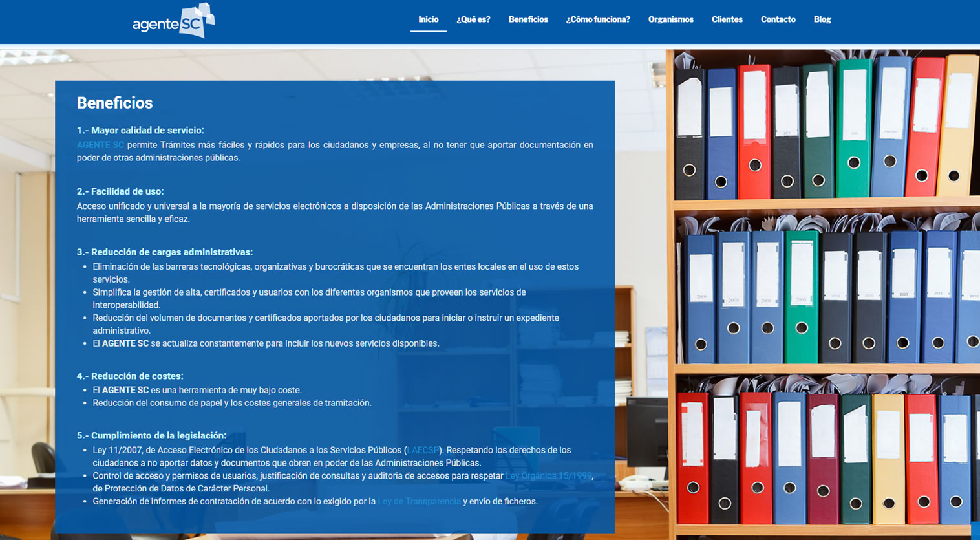Click the '4.- Reducción de costes:' heading
The image size is (980, 540).
click(130, 376)
